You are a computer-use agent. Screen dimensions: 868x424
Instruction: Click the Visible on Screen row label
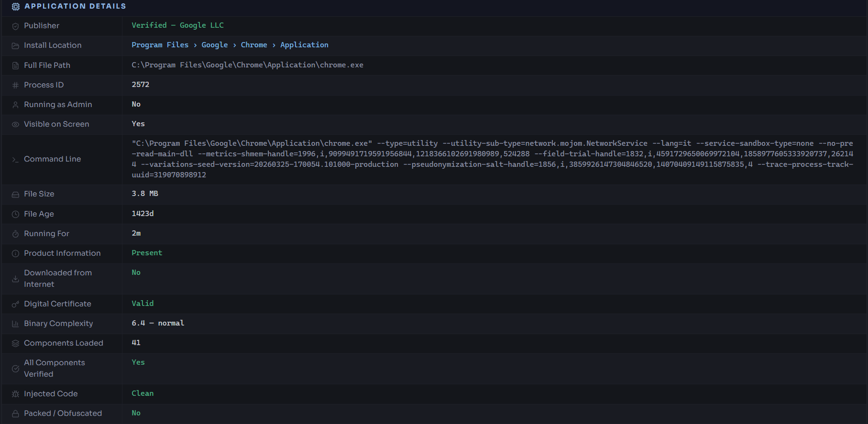click(56, 124)
